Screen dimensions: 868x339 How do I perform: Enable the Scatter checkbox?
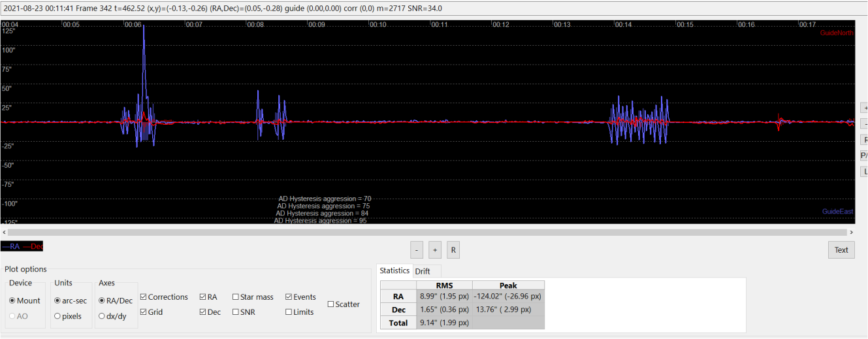click(x=344, y=304)
